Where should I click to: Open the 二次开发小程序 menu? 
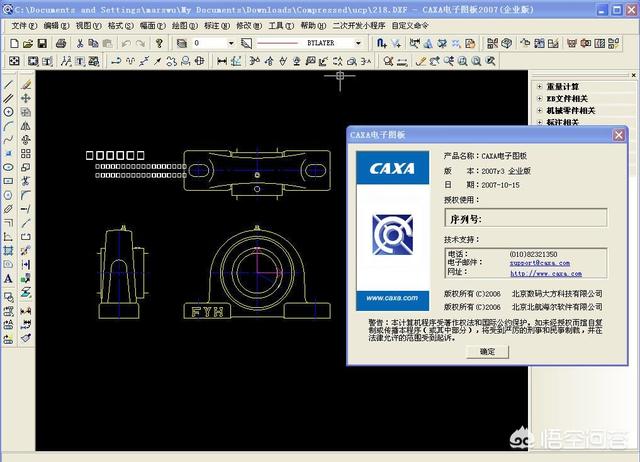[359, 26]
